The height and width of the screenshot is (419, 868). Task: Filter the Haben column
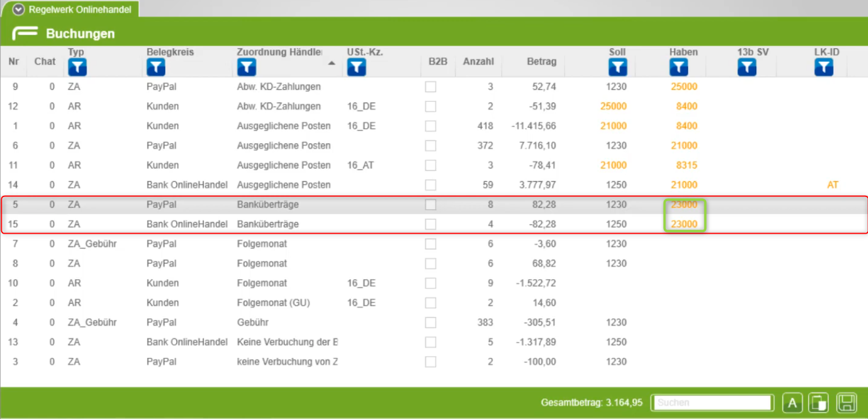(679, 68)
